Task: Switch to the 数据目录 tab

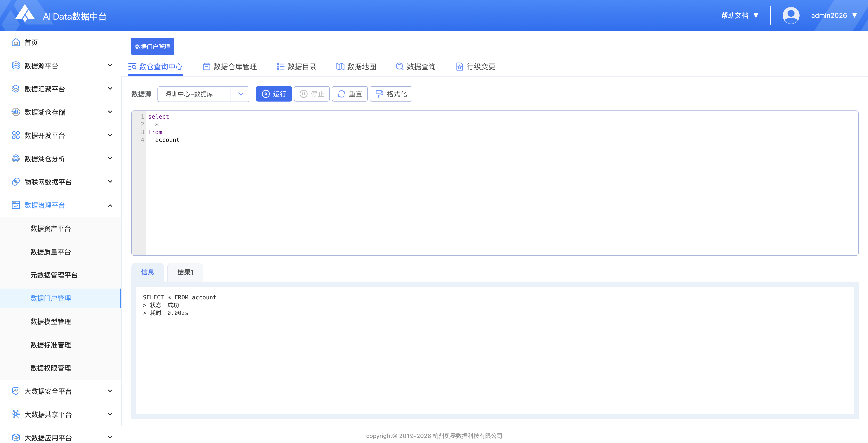Action: (297, 67)
